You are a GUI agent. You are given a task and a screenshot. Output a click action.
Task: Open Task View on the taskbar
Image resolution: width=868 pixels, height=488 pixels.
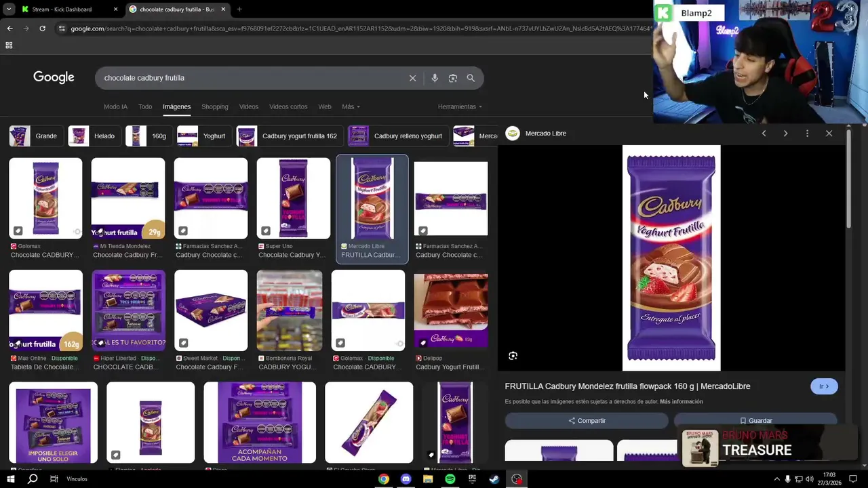click(x=54, y=479)
